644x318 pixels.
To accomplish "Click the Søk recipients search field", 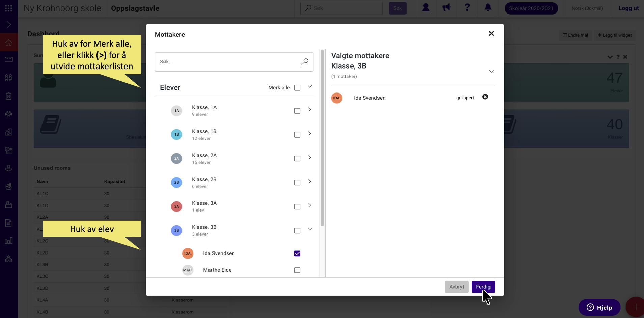I will [x=234, y=62].
